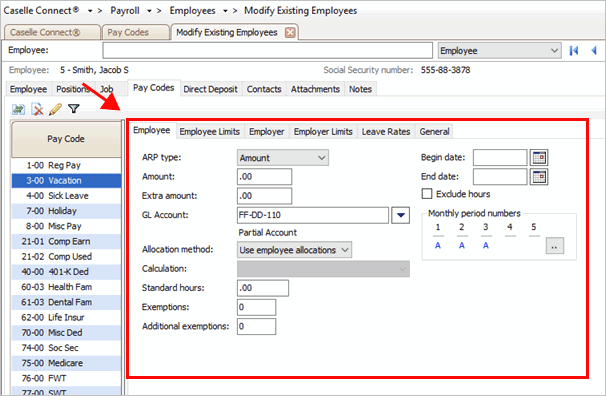
Task: Open the Job tab
Action: [x=107, y=89]
